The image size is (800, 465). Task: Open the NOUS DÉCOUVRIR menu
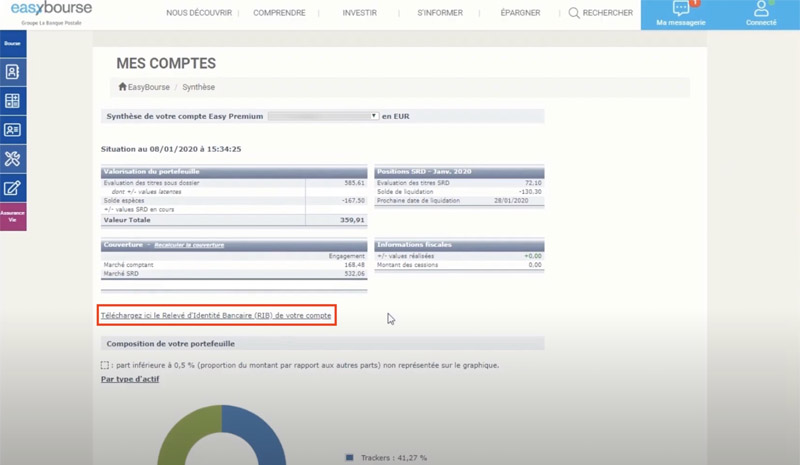tap(199, 13)
